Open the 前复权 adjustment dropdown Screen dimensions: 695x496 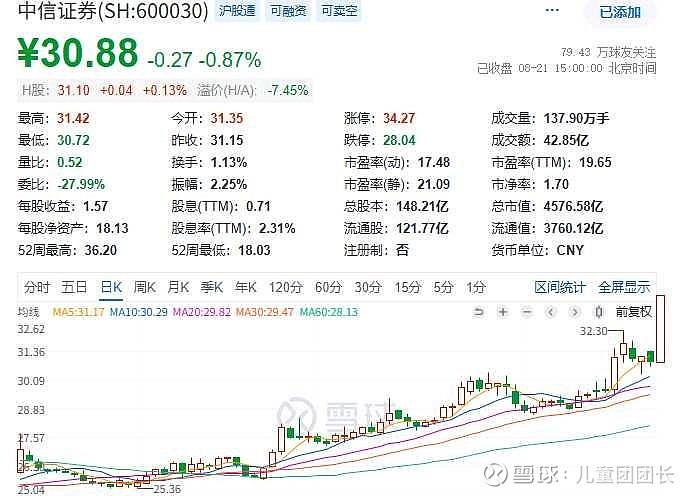(x=634, y=312)
